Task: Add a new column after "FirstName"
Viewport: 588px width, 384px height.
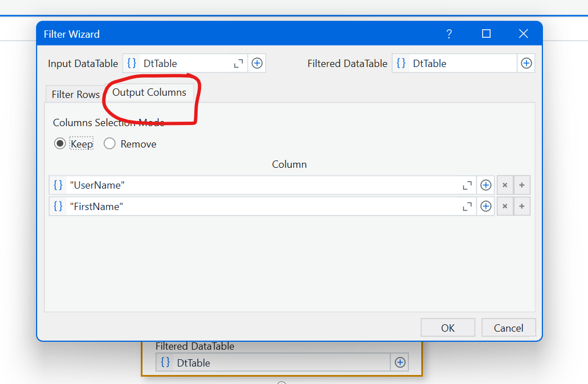Action: [522, 206]
